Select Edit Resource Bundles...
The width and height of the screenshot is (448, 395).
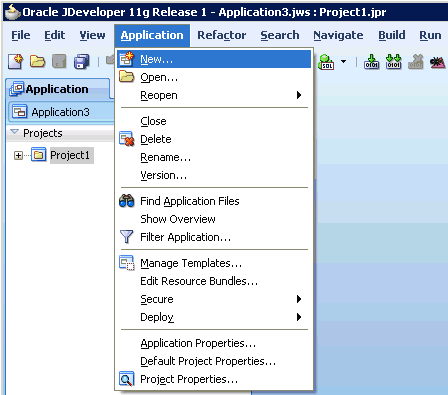[214, 281]
